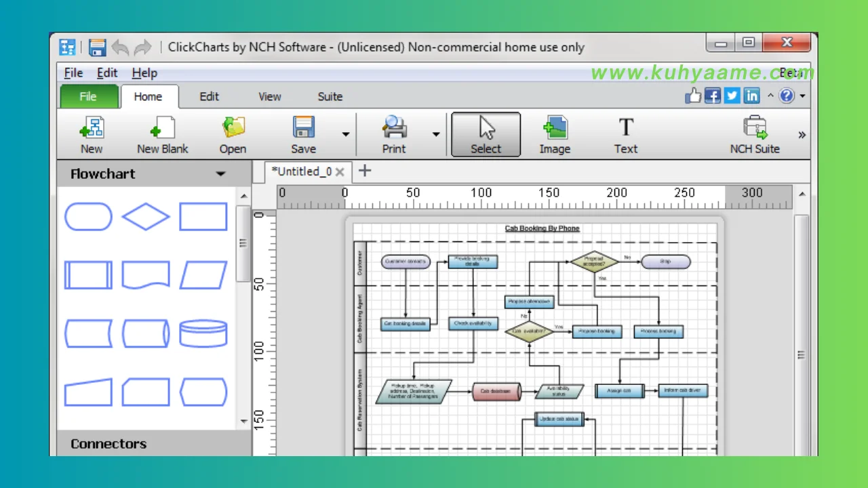
Task: Open the Save options dropdown arrow
Action: point(346,134)
